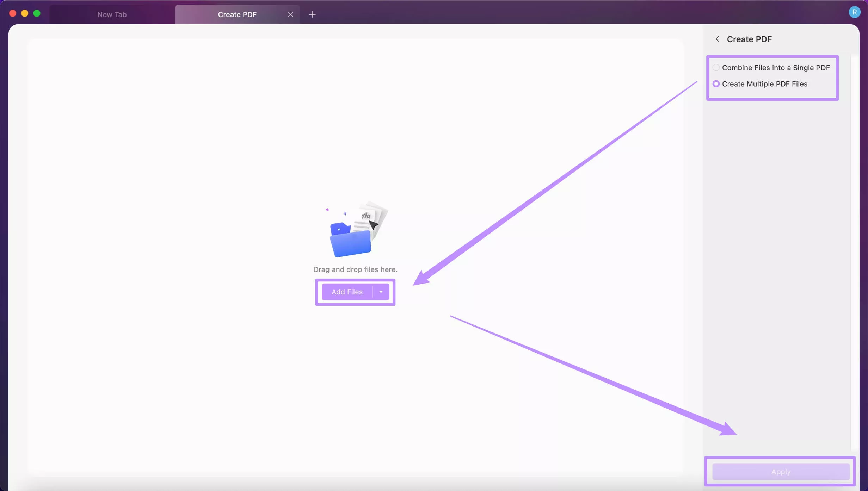Screen dimensions: 868x491
Task: Click the user profile avatar R
Action: (854, 12)
